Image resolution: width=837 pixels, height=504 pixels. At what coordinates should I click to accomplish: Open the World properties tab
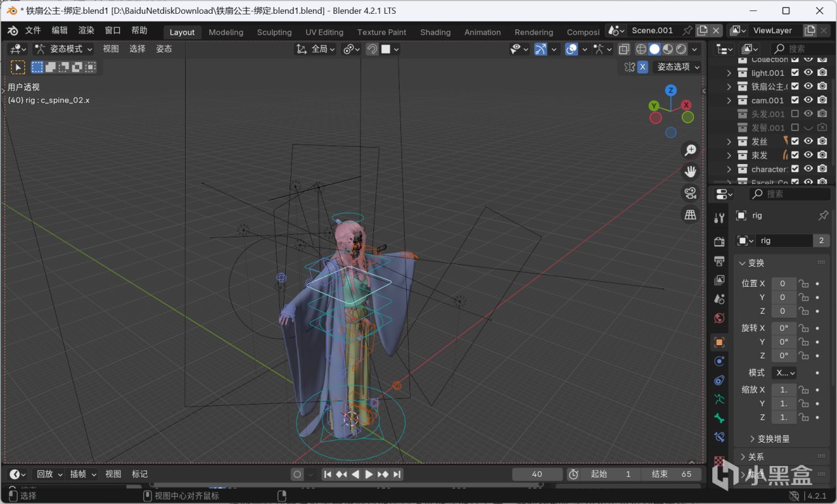(719, 318)
